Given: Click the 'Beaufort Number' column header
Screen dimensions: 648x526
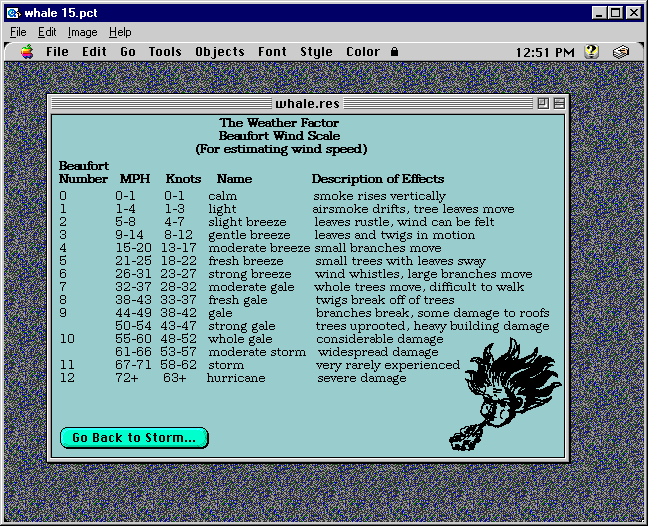Looking at the screenshot, I should click(x=83, y=172).
